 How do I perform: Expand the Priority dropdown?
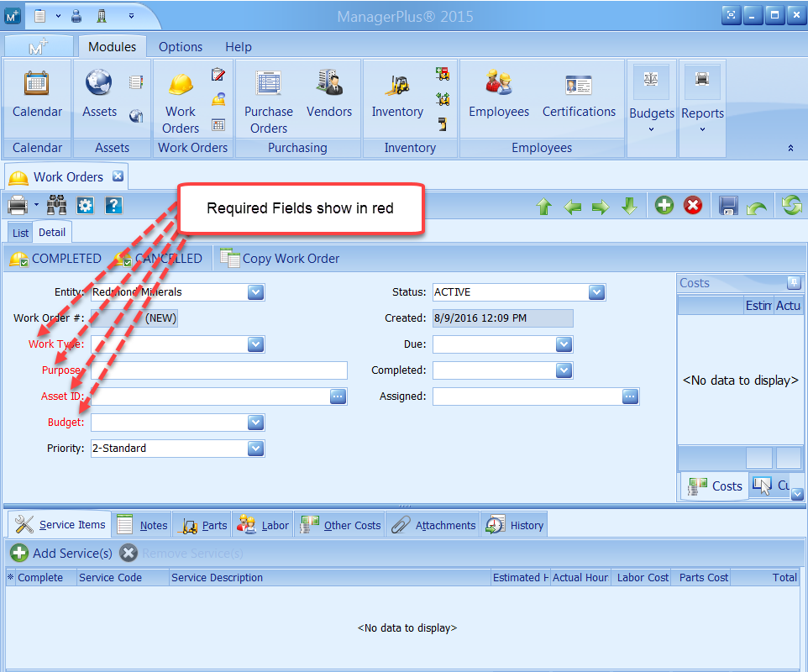[x=255, y=449]
